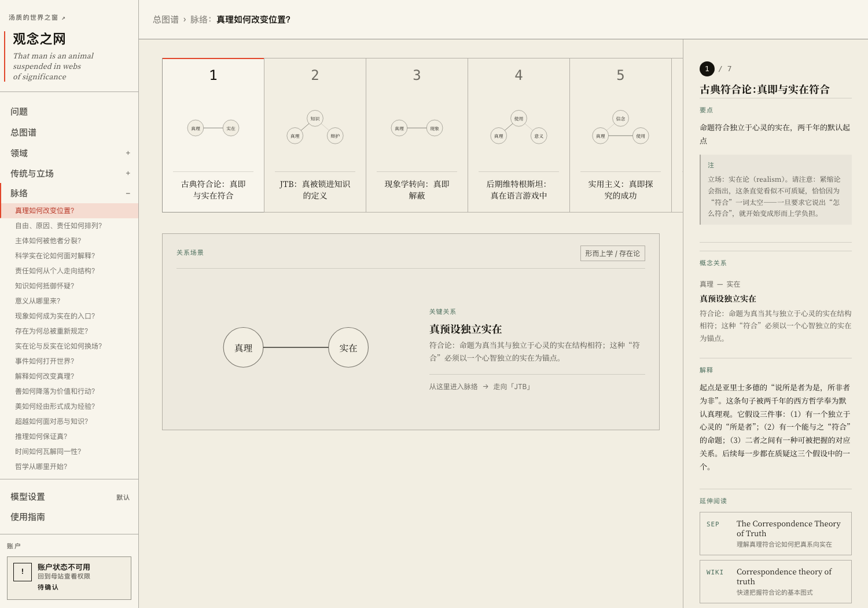The width and height of the screenshot is (868, 608).
Task: Select 解释如何改变真理? thread
Action: [69, 376]
